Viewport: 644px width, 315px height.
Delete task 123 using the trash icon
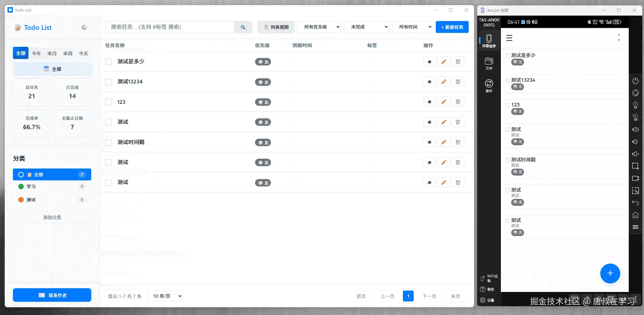(x=458, y=101)
